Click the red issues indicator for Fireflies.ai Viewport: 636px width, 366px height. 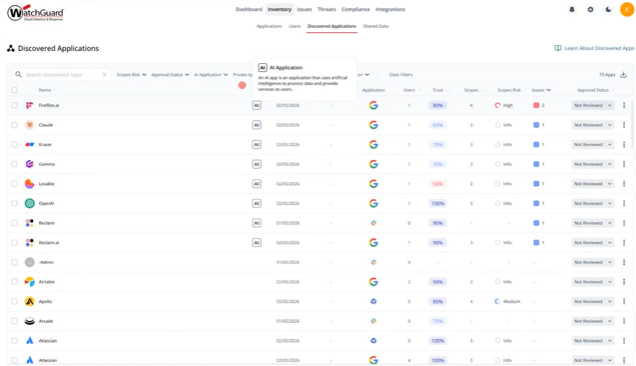(x=536, y=105)
